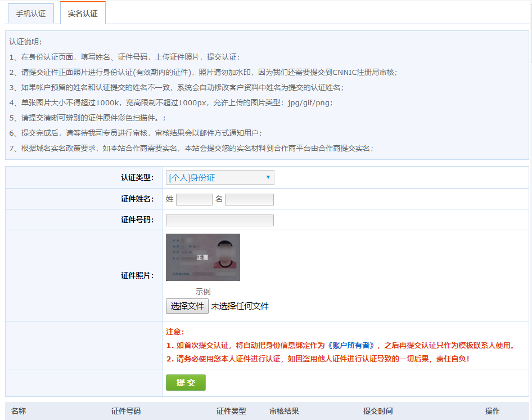Click the 名 given name input field

point(249,199)
